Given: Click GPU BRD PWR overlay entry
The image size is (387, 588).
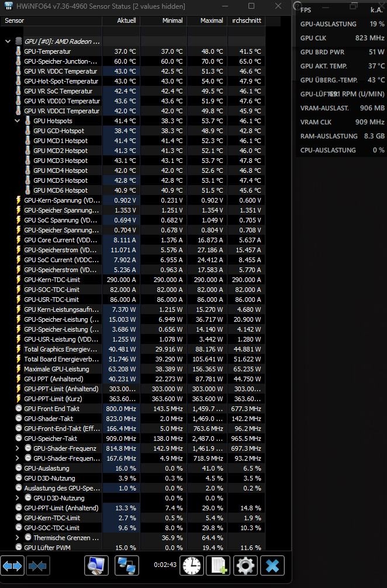Looking at the screenshot, I should pyautogui.click(x=343, y=52).
